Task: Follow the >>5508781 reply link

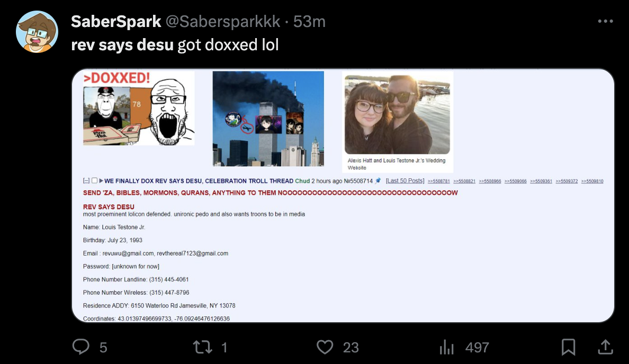Action: coord(439,181)
